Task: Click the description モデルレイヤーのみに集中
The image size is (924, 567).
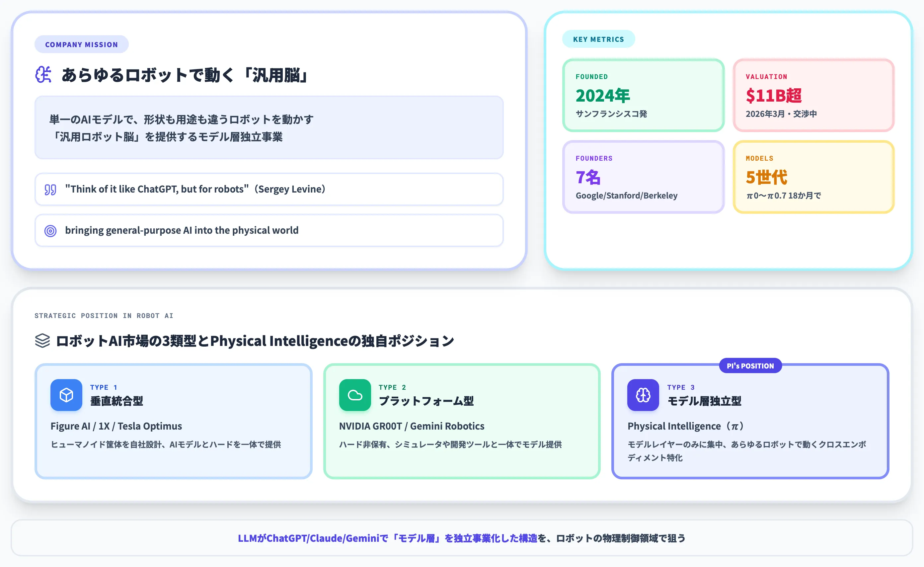Action: tap(747, 451)
